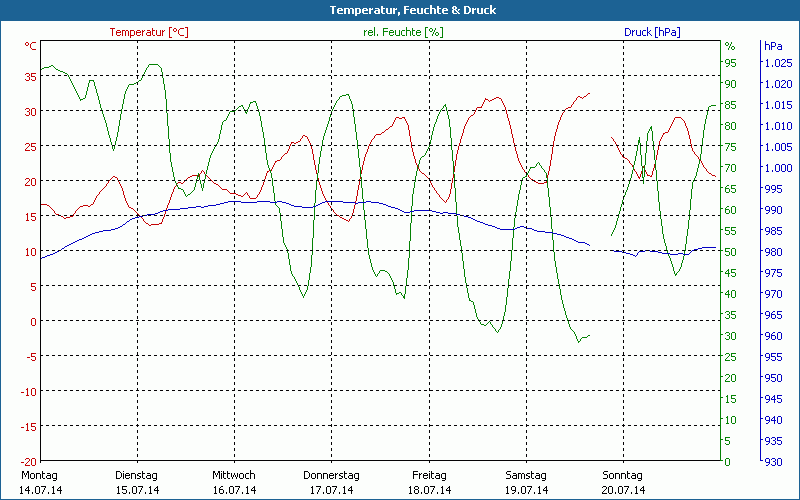Viewport: 800px width, 500px height.
Task: Click the 25 tick on the red temperature axis
Action: 31,146
